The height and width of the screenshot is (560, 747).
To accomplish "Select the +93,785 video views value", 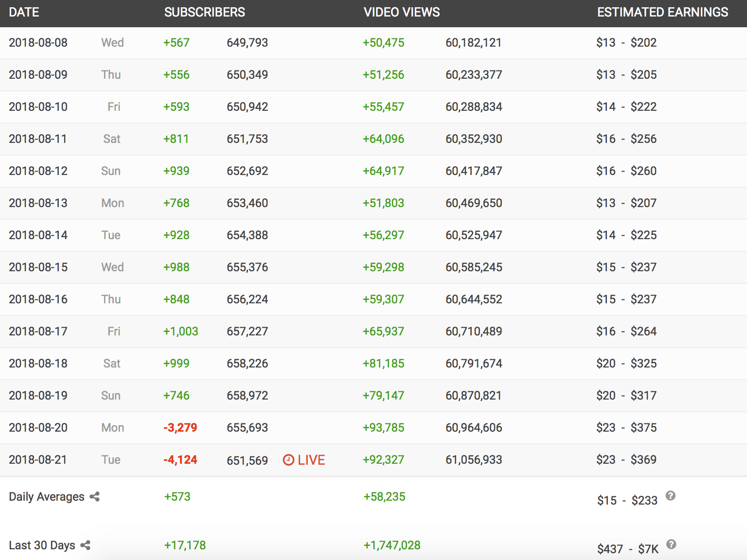I will pyautogui.click(x=383, y=428).
